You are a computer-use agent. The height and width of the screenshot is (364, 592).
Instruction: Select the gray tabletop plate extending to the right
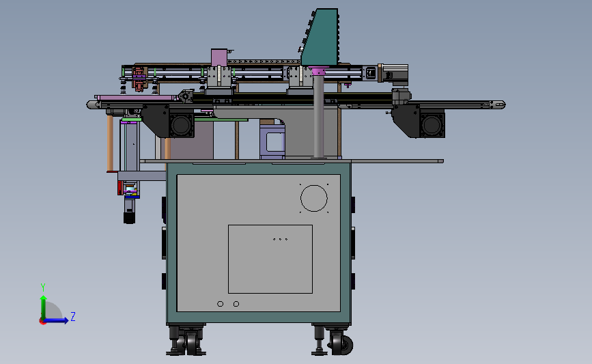[x=292, y=161]
